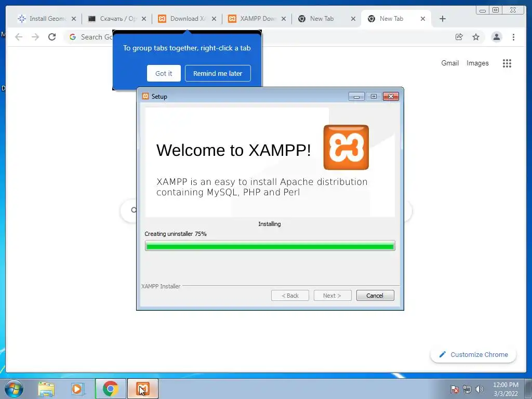Close the Скачать tab

(x=144, y=19)
